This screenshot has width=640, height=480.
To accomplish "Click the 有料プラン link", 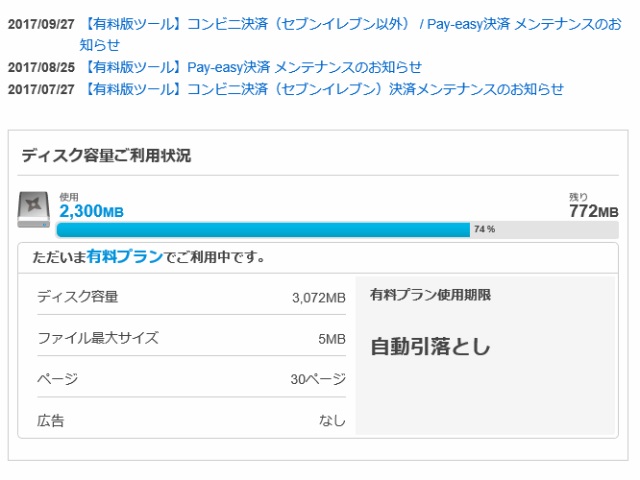I will 125,257.
